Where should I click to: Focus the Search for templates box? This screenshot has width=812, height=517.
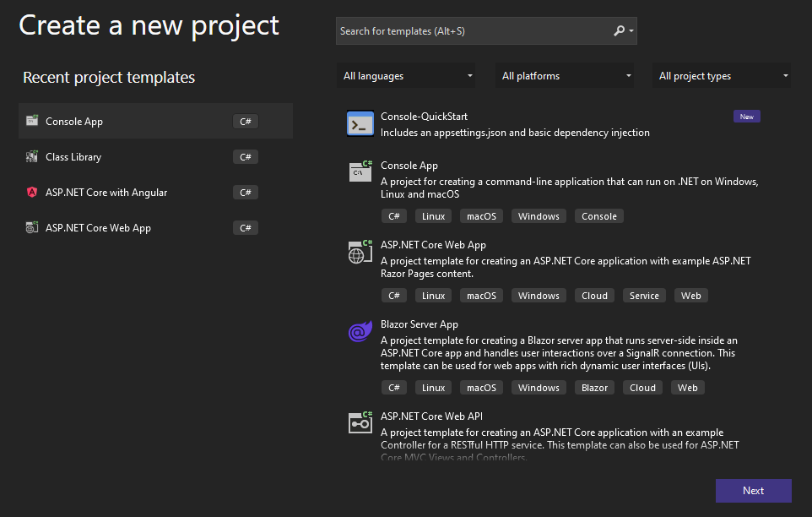point(486,31)
